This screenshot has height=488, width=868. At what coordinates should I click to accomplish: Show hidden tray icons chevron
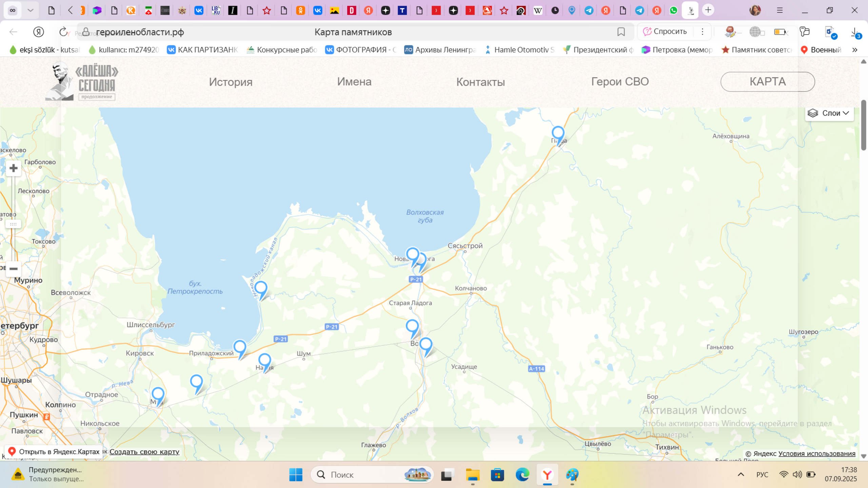click(x=741, y=474)
